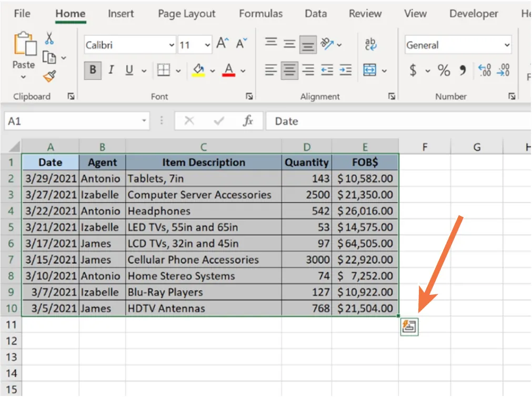Open the Quick Analysis button below the data

pos(410,326)
